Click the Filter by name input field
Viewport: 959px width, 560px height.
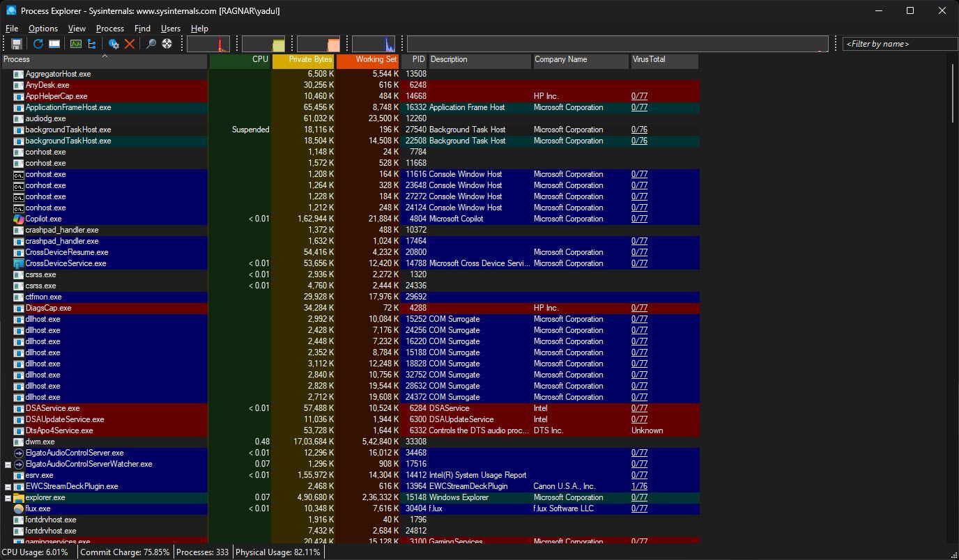[900, 44]
